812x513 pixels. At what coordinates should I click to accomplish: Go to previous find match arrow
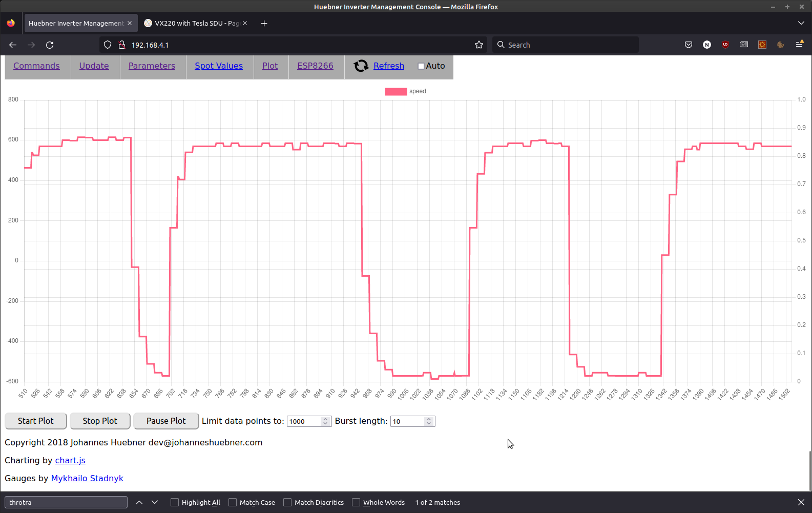point(139,502)
